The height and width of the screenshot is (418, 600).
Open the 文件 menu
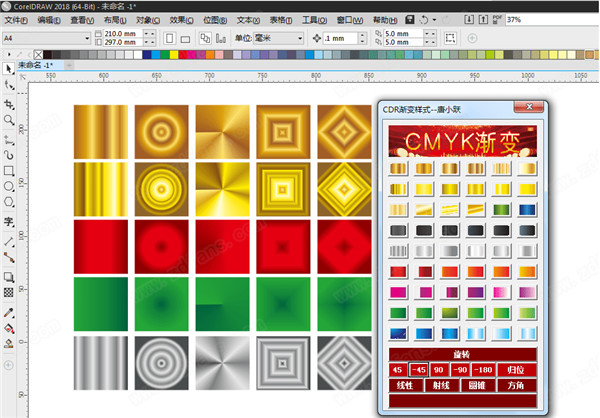tap(16, 20)
